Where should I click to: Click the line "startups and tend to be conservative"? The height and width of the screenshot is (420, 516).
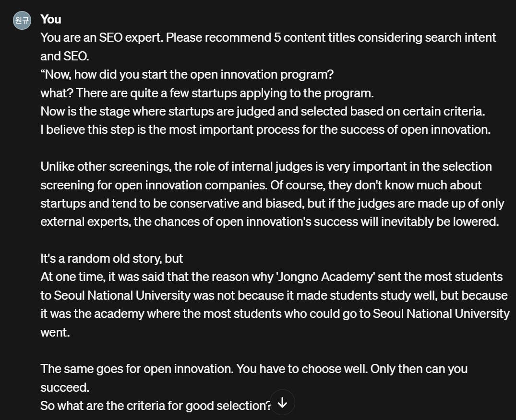[x=272, y=203]
